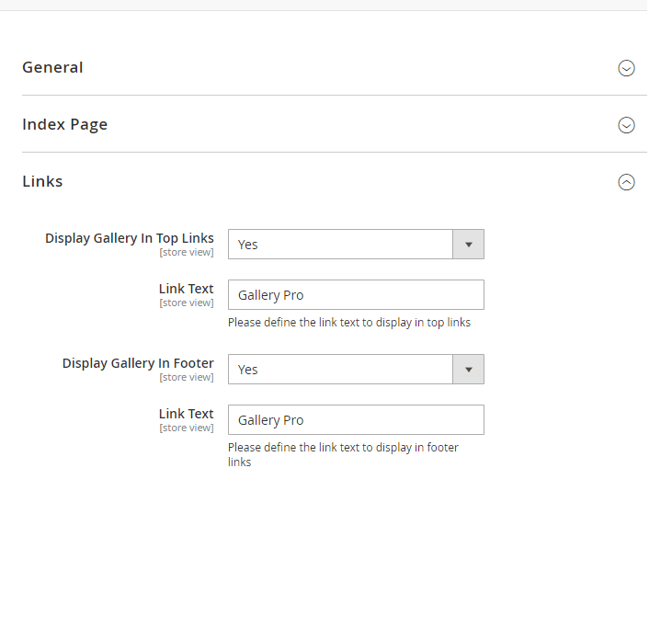This screenshot has width=672, height=628.
Task: Focus the top links Link Text field
Action: (x=356, y=295)
